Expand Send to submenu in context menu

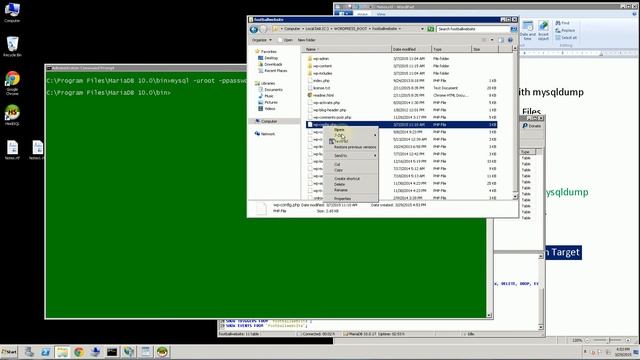351,156
